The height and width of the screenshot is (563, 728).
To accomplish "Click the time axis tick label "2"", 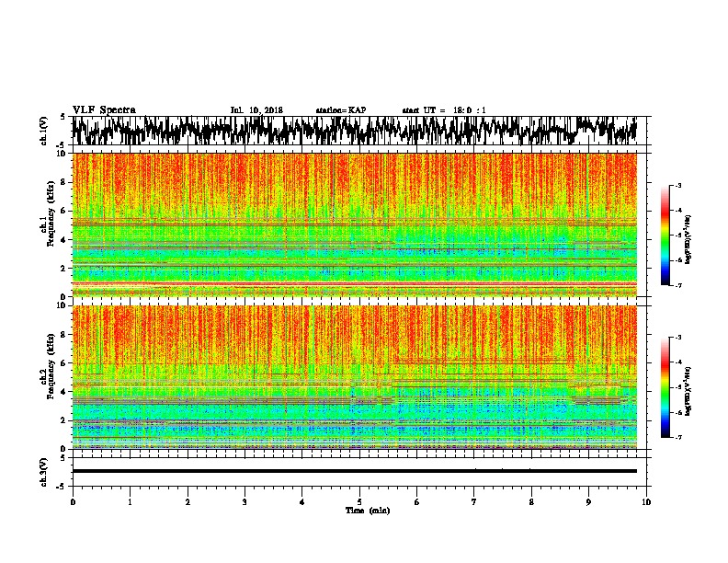I will coord(188,502).
